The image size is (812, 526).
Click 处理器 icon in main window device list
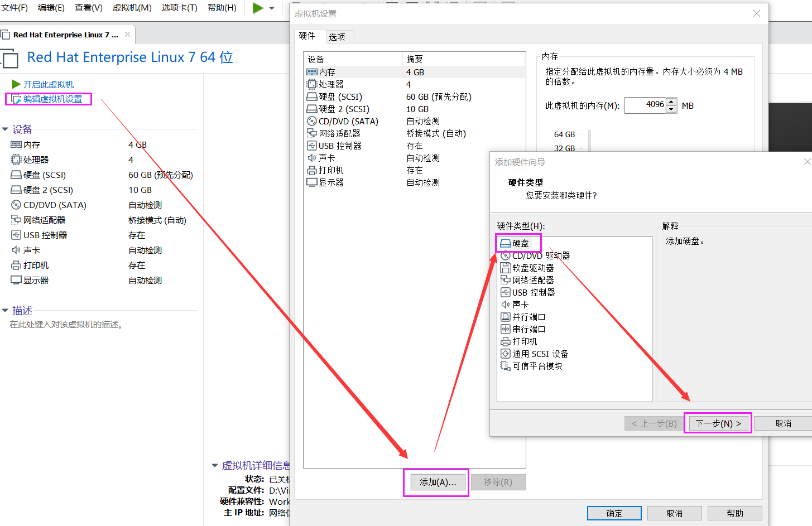click(16, 160)
